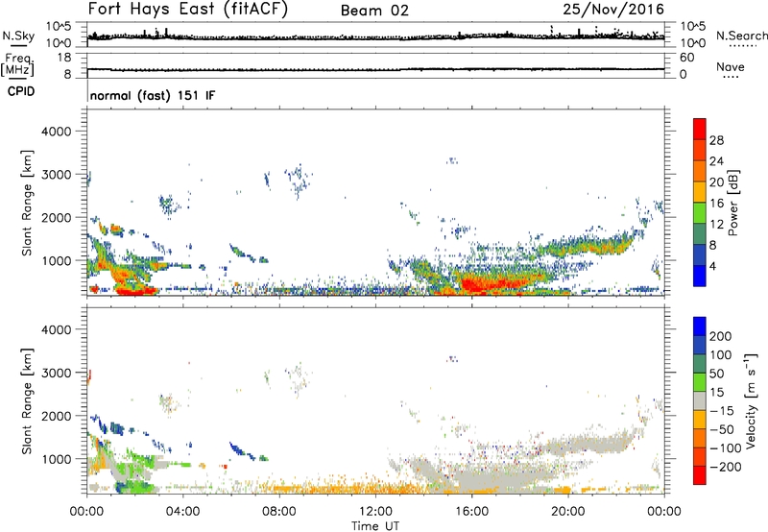
Task: Click the "08:00" time tick label
Action: point(279,512)
